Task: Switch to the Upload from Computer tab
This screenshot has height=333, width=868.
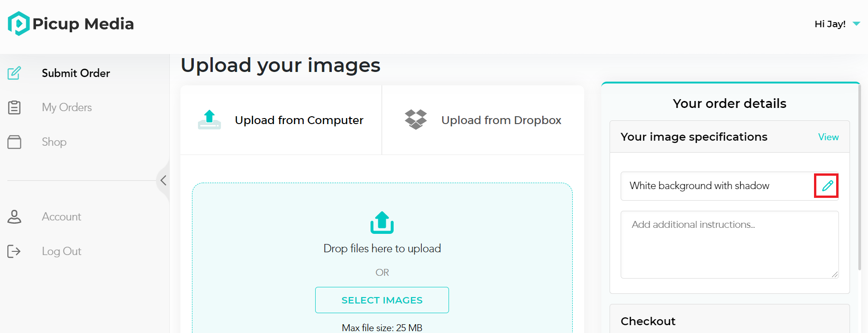Action: 281,120
